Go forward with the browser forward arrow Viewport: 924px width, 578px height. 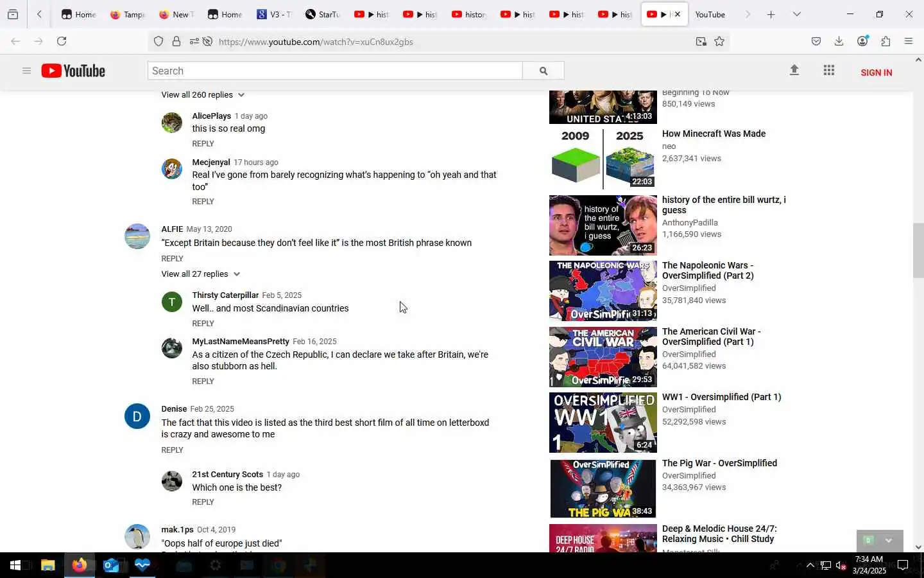[x=38, y=42]
